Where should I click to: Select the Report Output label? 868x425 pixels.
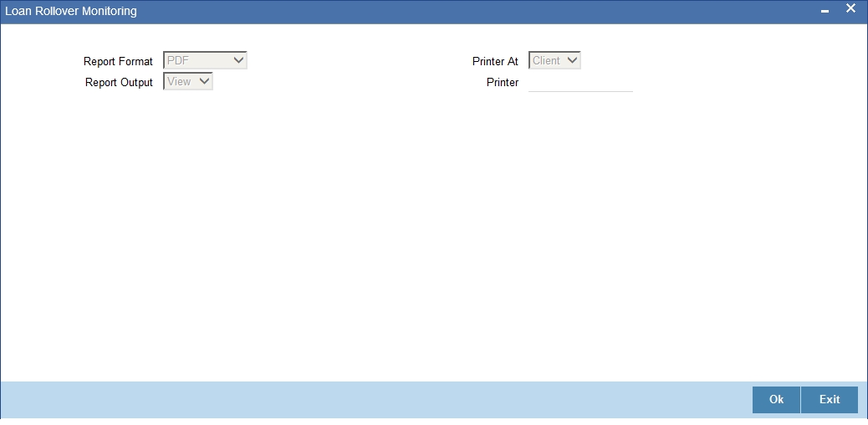(119, 83)
